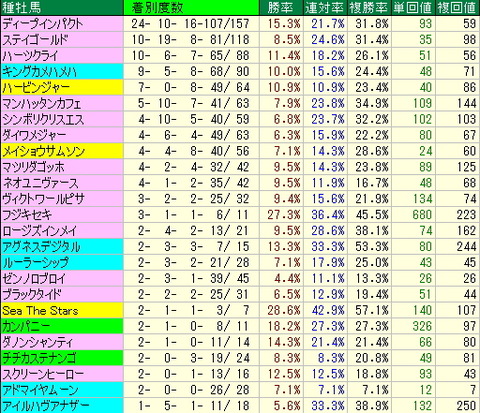This screenshot has width=480, height=413.
Task: Select the チチカステナンゴ sire name
Action: pos(39,358)
